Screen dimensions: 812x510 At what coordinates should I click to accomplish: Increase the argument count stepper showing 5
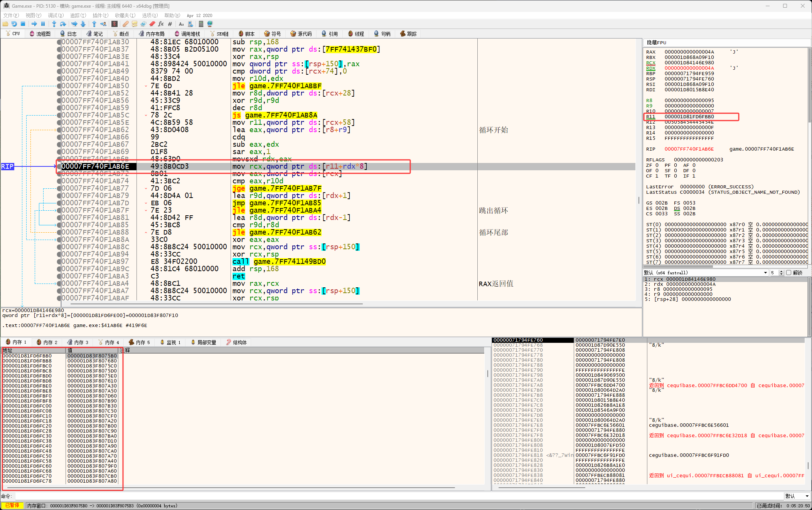[x=781, y=271]
